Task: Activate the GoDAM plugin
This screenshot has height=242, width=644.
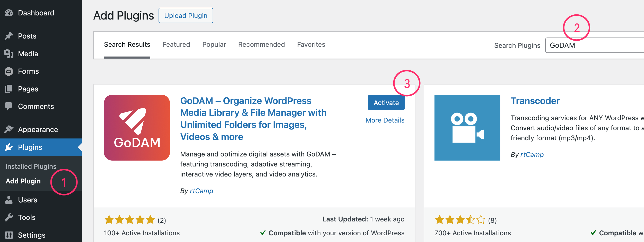Action: 386,102
